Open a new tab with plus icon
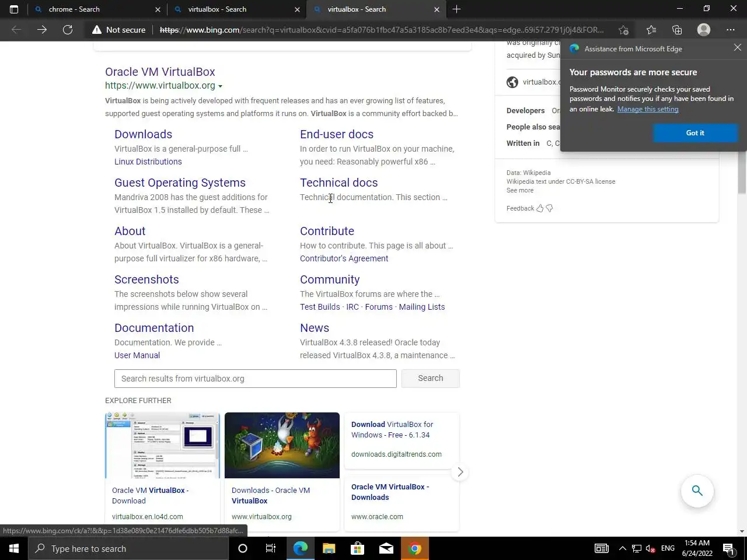This screenshot has width=747, height=560. tap(456, 9)
